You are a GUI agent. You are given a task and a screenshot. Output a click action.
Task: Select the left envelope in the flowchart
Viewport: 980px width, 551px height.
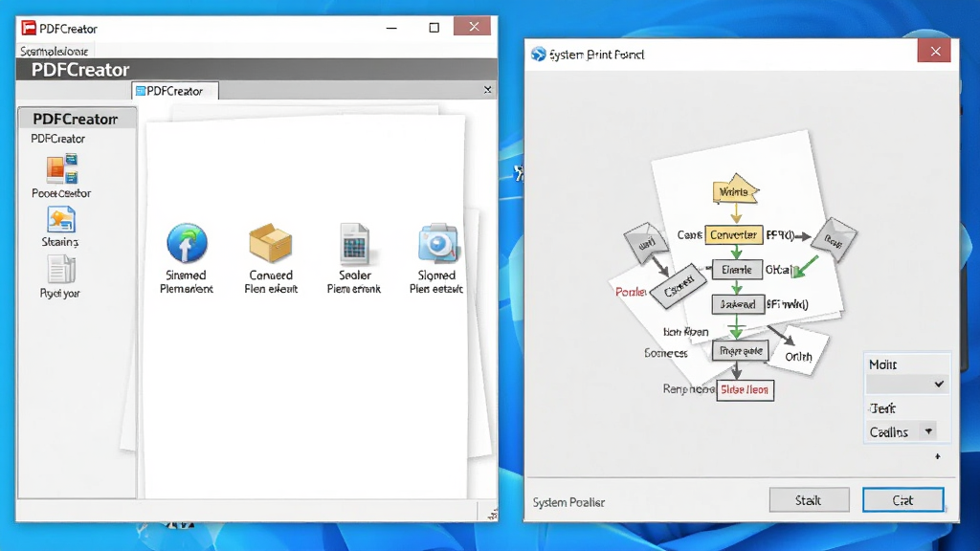645,242
